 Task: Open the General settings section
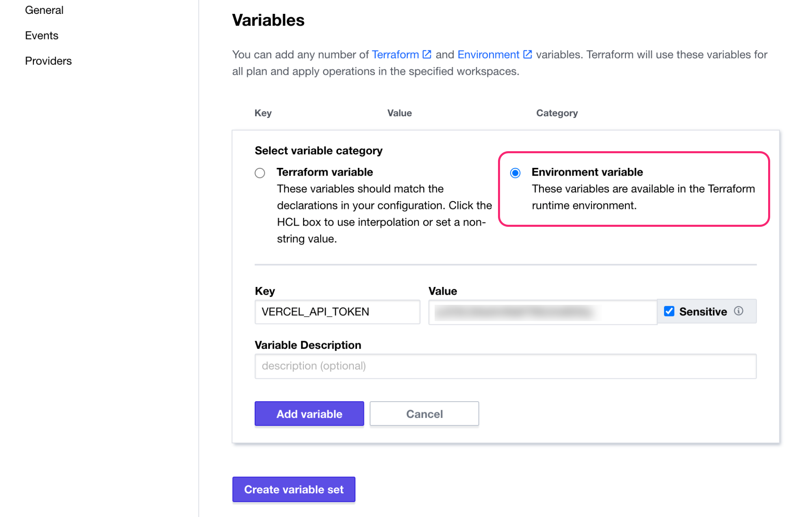point(44,10)
